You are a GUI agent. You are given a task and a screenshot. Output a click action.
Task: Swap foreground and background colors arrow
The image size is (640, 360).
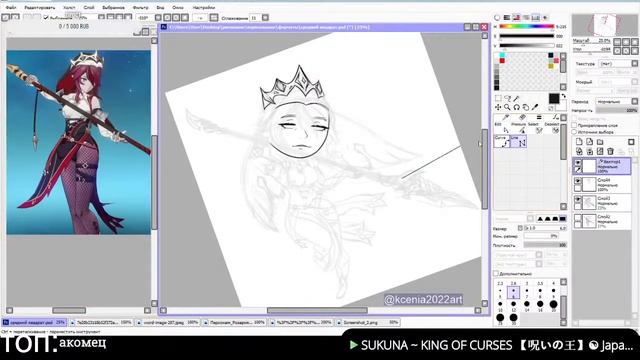(564, 96)
